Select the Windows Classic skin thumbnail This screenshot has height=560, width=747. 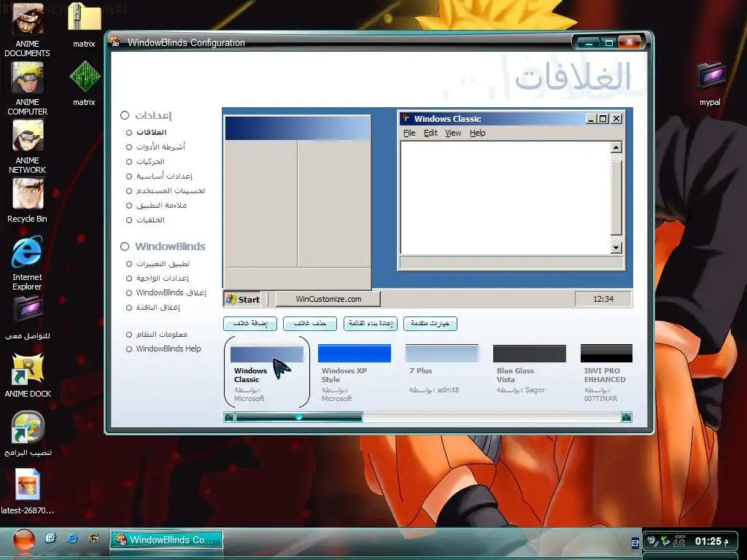coord(267,372)
